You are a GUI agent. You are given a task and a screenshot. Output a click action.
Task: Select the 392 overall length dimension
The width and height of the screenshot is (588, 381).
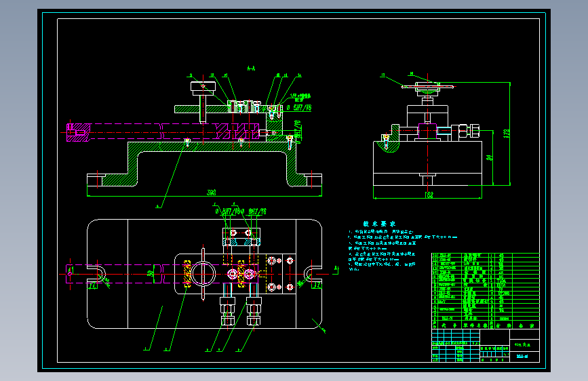(x=212, y=193)
